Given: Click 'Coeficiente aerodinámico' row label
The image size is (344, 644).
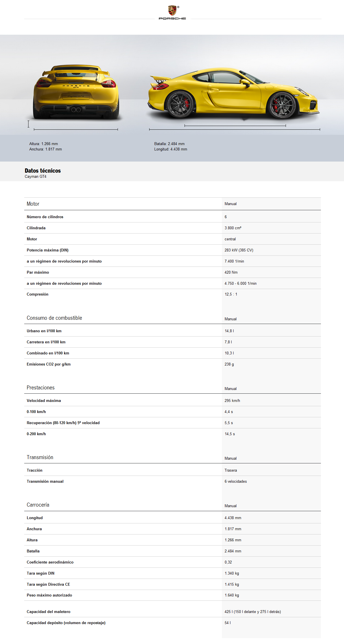Looking at the screenshot, I should coord(50,562).
